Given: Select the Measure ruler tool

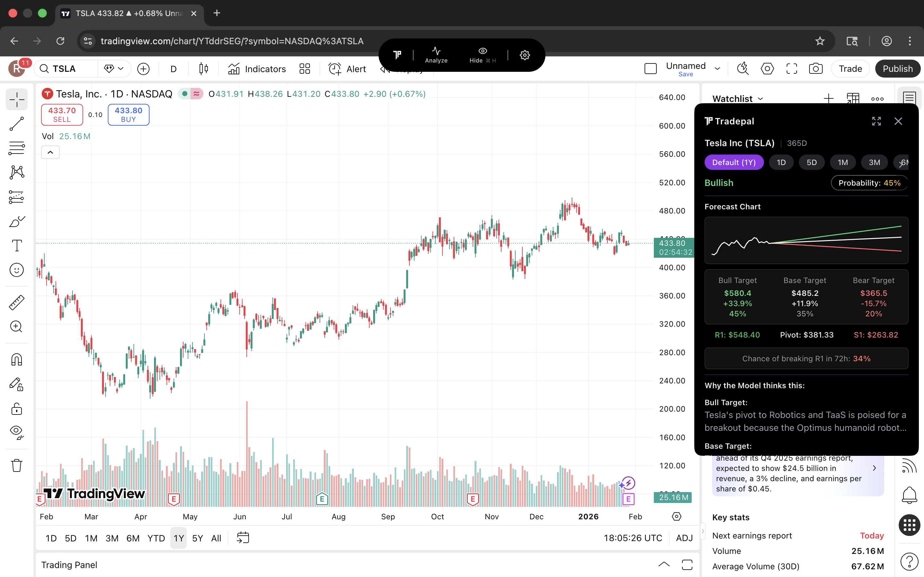Looking at the screenshot, I should coord(16,302).
